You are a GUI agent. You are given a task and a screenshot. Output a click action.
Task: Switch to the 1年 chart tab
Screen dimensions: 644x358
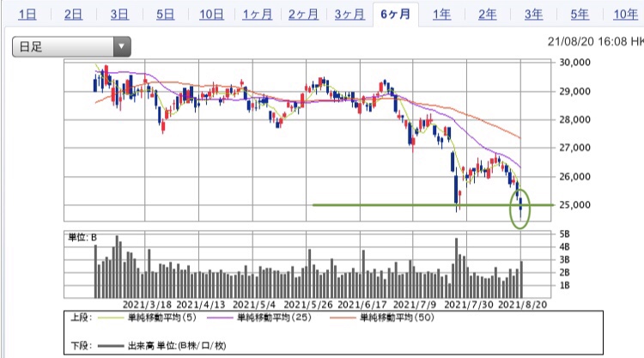442,14
